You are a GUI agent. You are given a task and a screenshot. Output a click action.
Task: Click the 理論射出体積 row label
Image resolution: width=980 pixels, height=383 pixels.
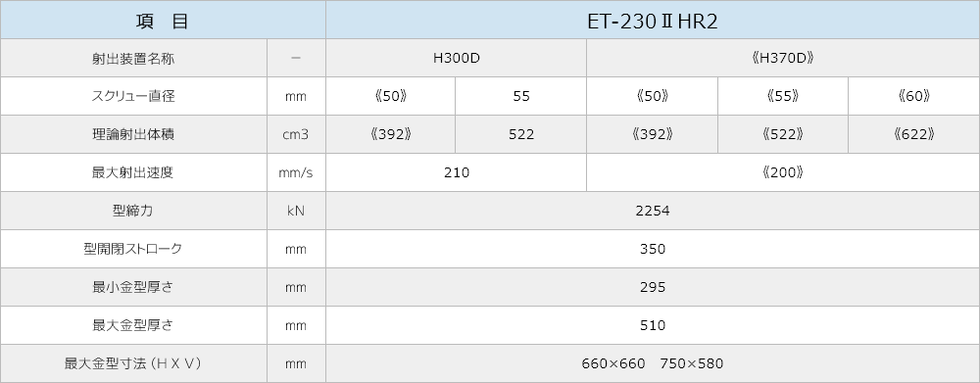[133, 134]
